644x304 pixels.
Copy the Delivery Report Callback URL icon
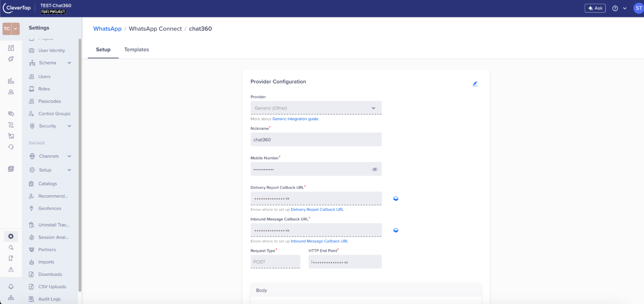(396, 199)
